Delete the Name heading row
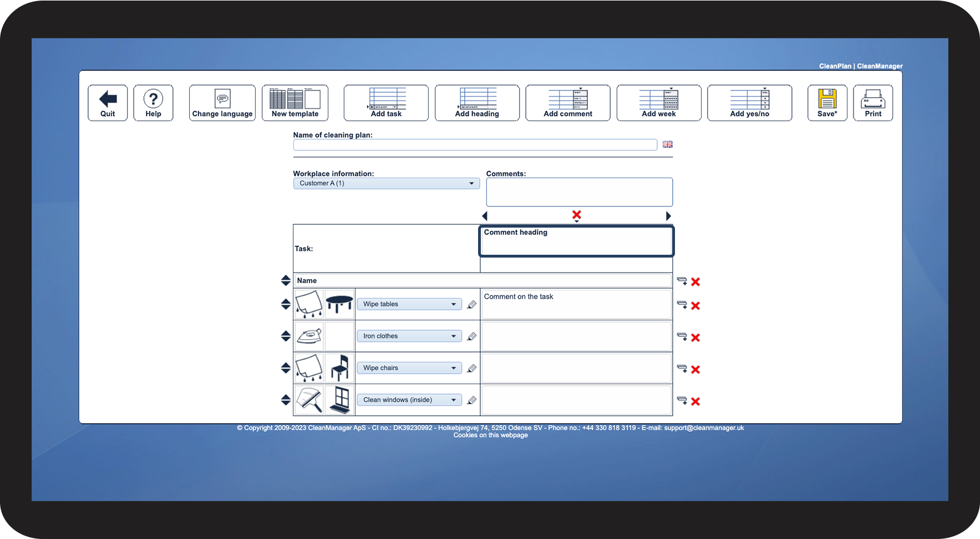The height and width of the screenshot is (539, 980). click(x=695, y=282)
